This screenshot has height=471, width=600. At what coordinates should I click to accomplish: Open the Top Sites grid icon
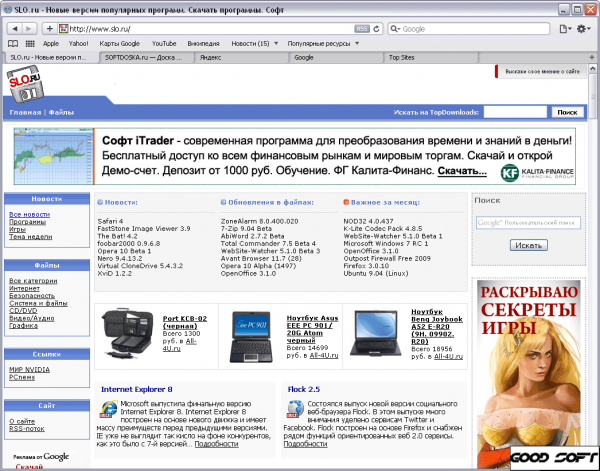point(30,44)
